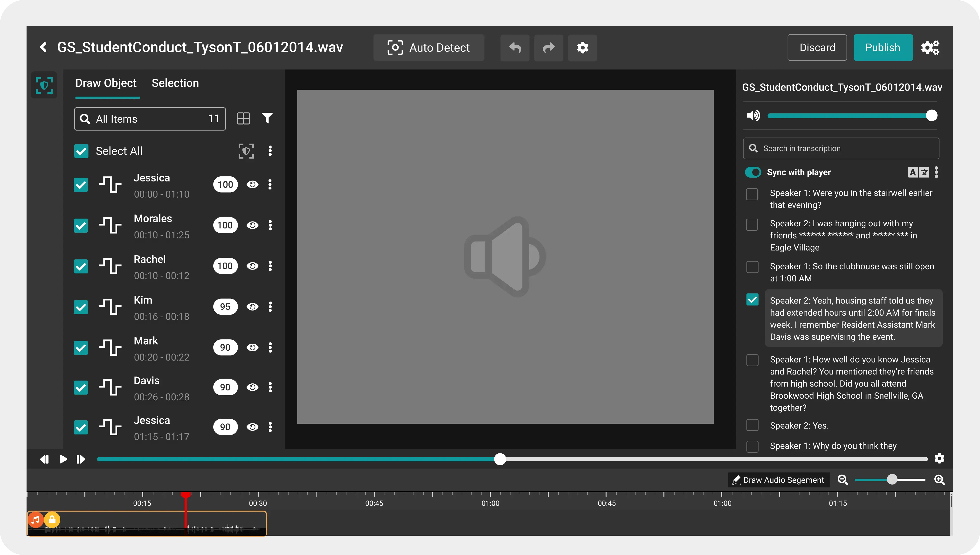Open more options for Jessica 00:00 - 01:10
The height and width of the screenshot is (555, 980).
[x=270, y=185]
